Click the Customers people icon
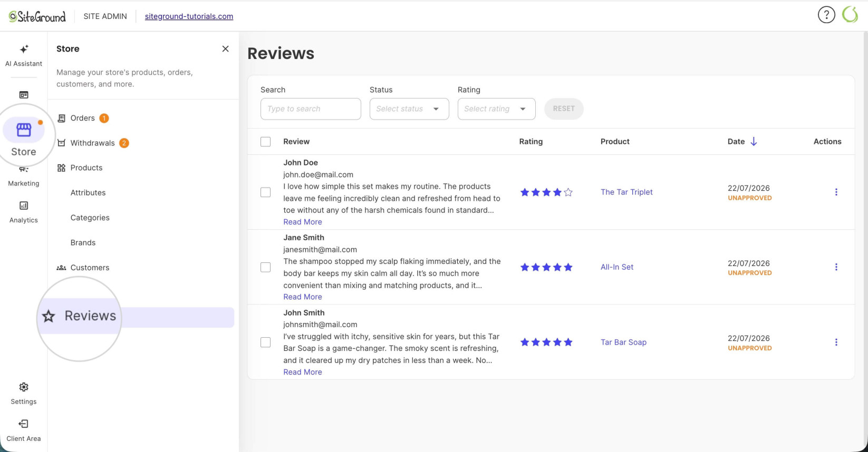 (x=62, y=268)
